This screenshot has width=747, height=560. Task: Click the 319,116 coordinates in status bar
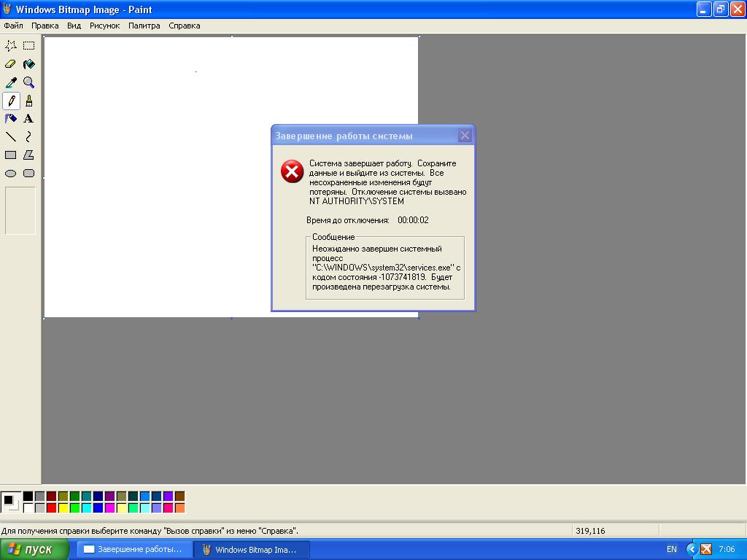pos(590,531)
